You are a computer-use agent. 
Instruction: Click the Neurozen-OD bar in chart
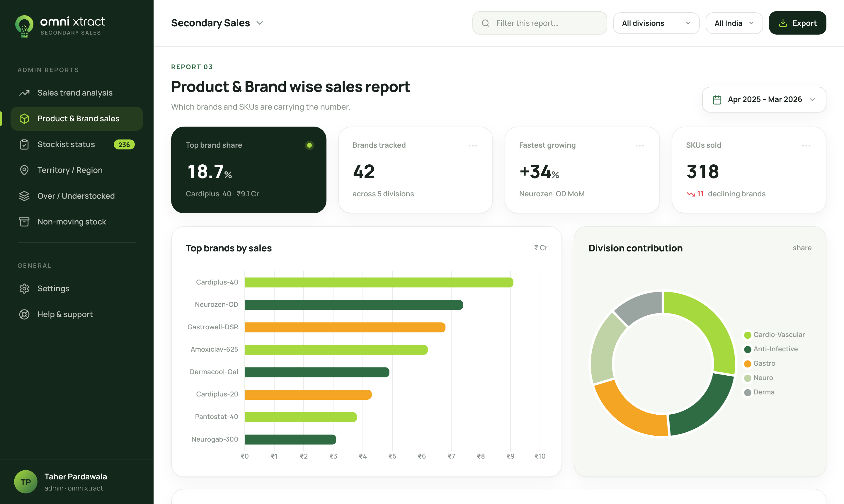pyautogui.click(x=354, y=305)
